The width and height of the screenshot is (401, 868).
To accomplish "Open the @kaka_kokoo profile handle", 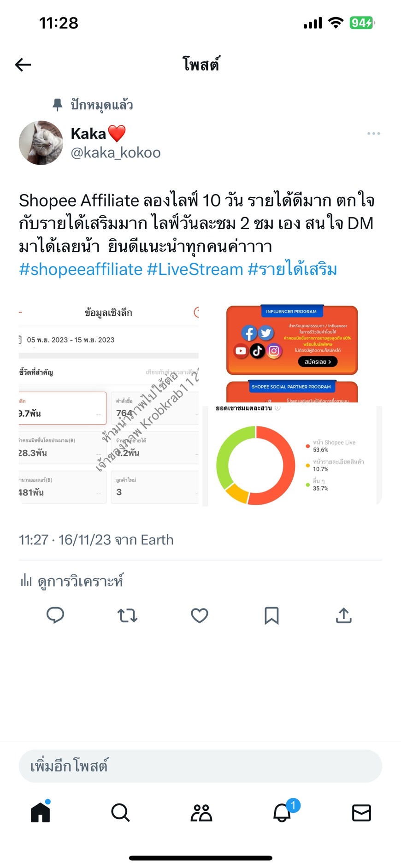I will click(x=116, y=153).
